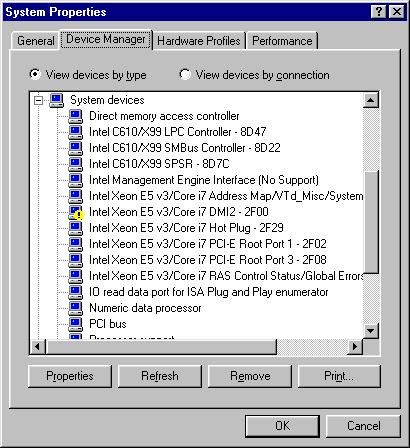Select Intel C610/X99 SPSR - 8D7C text
Image resolution: width=410 pixels, height=448 pixels.
coord(159,164)
